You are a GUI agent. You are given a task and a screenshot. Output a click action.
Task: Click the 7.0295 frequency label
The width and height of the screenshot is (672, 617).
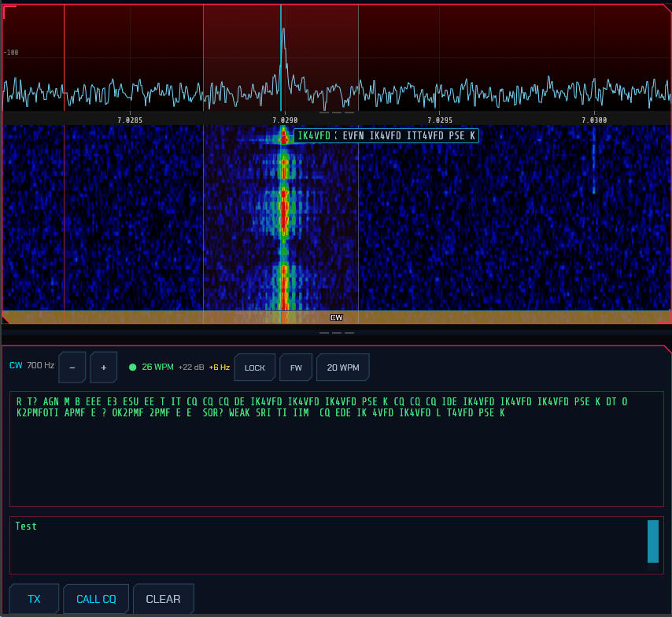(x=440, y=120)
